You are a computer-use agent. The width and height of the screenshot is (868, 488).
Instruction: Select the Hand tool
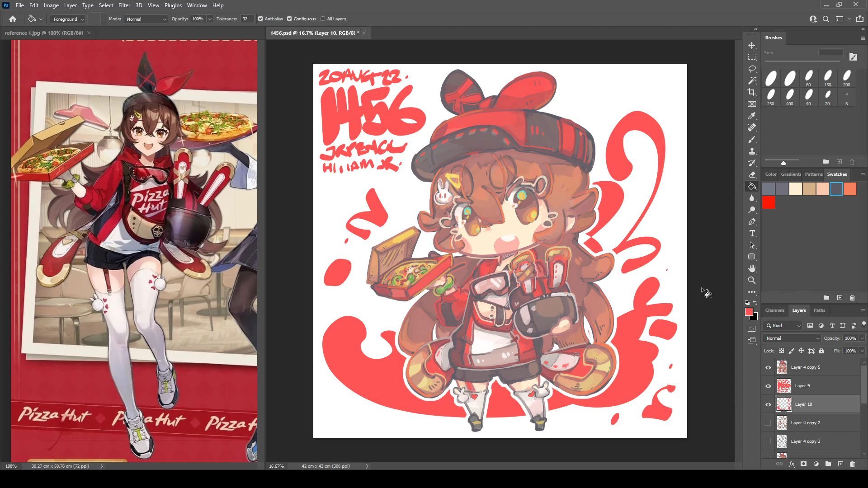pyautogui.click(x=752, y=268)
